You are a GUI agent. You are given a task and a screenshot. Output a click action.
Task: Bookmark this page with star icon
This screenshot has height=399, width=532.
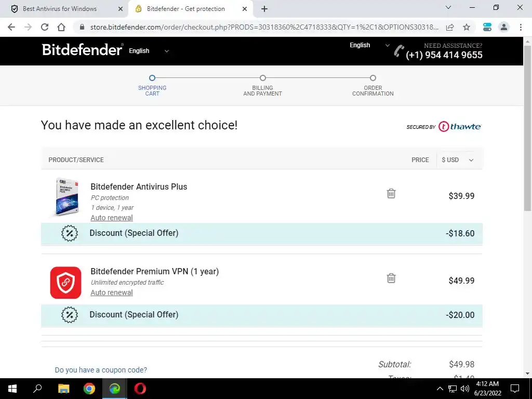(x=467, y=27)
